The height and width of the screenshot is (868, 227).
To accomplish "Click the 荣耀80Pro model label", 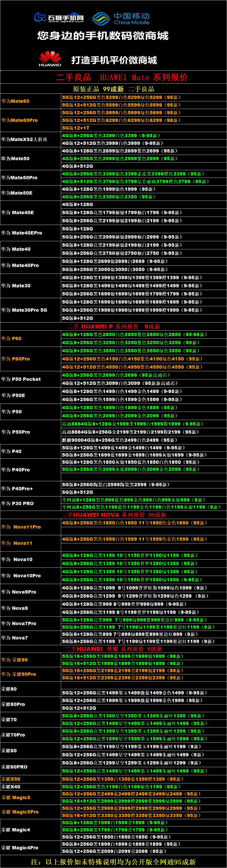I will (13, 704).
